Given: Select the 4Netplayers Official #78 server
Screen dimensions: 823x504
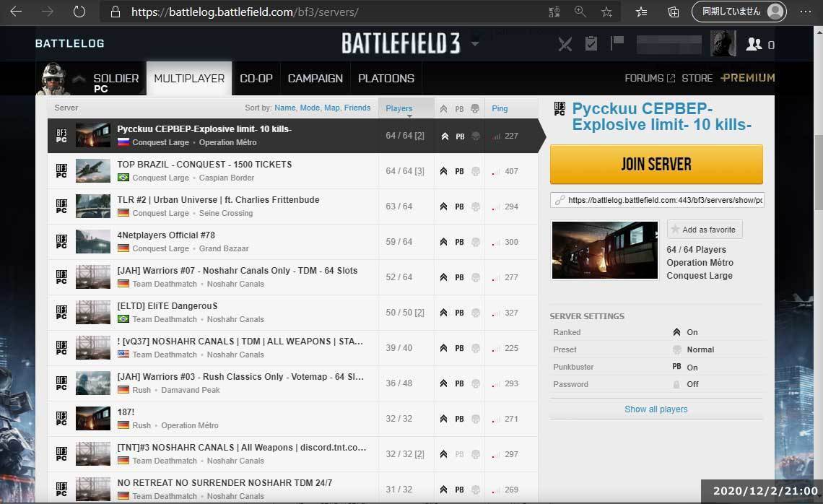Looking at the screenshot, I should coord(293,242).
